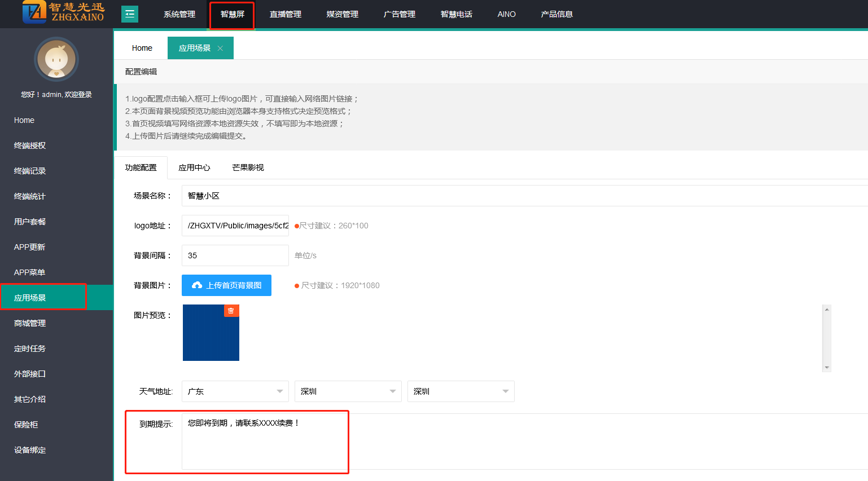Click the 到期提示 text area
The image size is (868, 481).
pyautogui.click(x=525, y=442)
